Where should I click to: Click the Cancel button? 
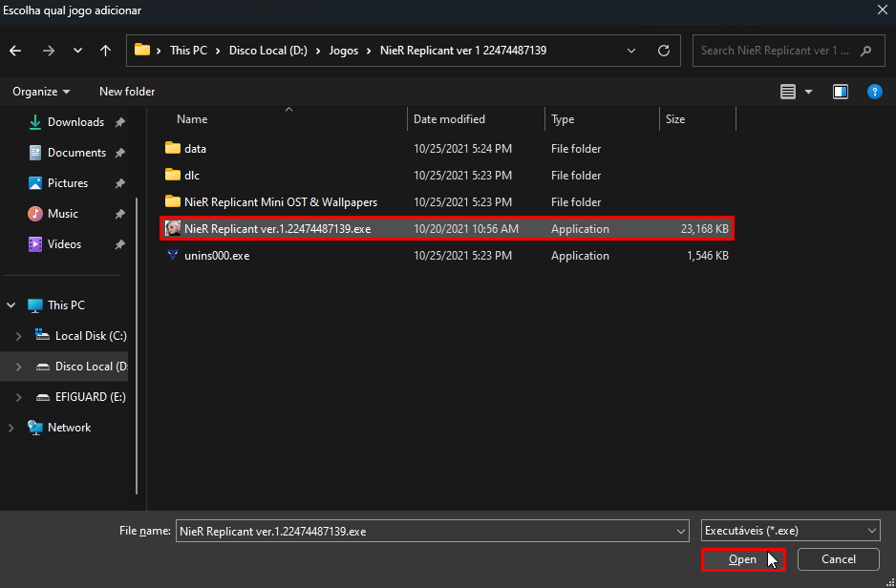[838, 559]
